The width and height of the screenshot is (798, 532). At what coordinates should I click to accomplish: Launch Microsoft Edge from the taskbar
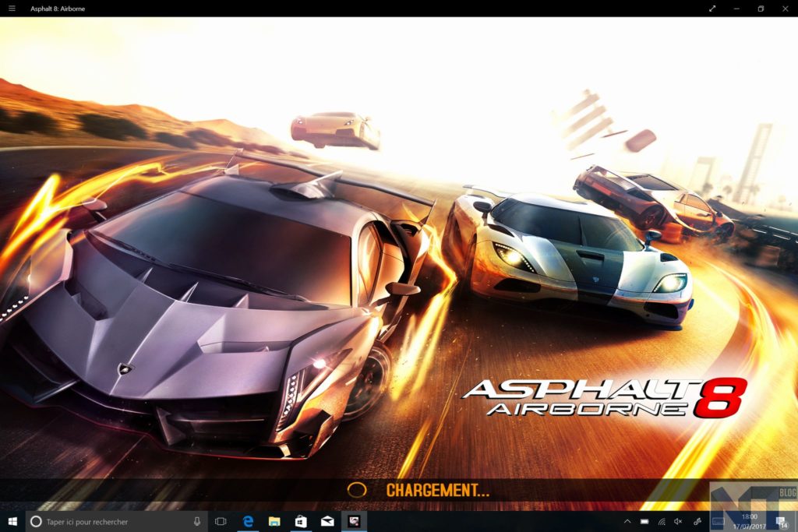click(x=249, y=521)
